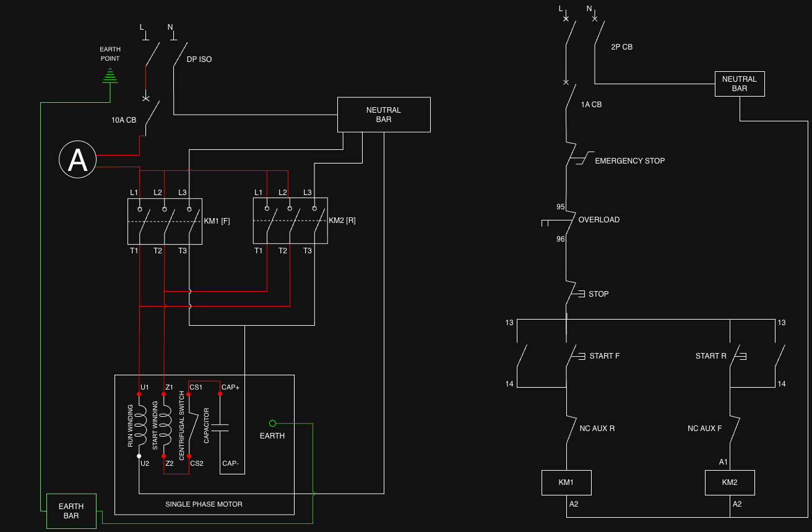
Task: Click the NEUTRAL BAR box in control circuit
Action: [740, 84]
